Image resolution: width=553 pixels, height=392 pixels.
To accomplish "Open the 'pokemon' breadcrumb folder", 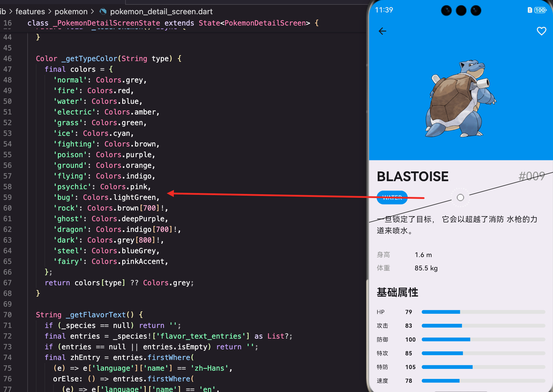I will point(71,12).
